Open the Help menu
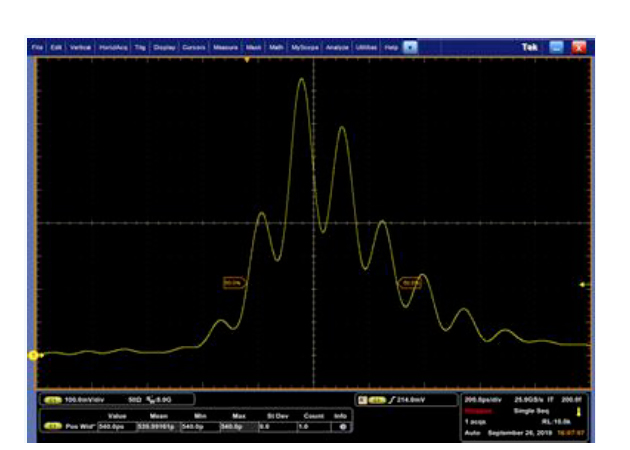 pyautogui.click(x=391, y=47)
